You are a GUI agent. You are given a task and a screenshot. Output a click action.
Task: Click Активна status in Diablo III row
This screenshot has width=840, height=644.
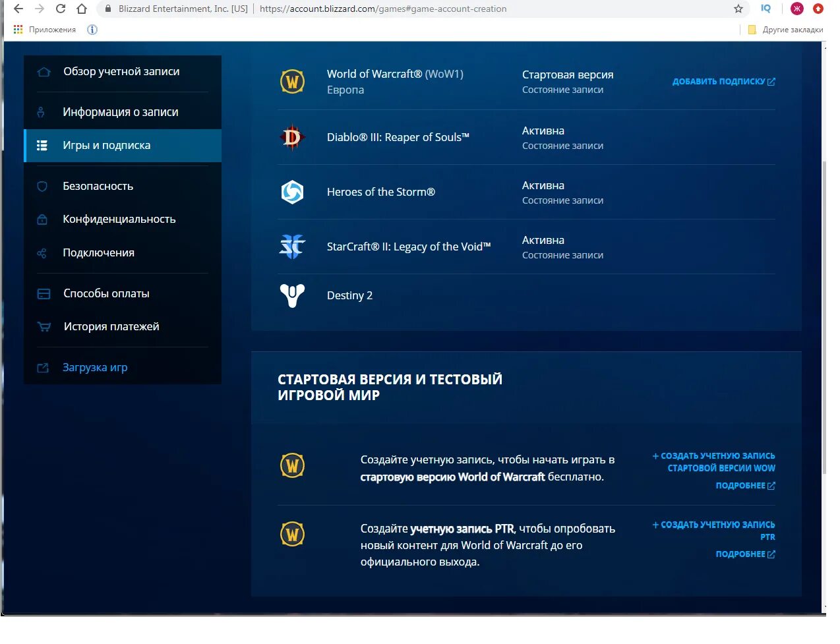tap(543, 131)
